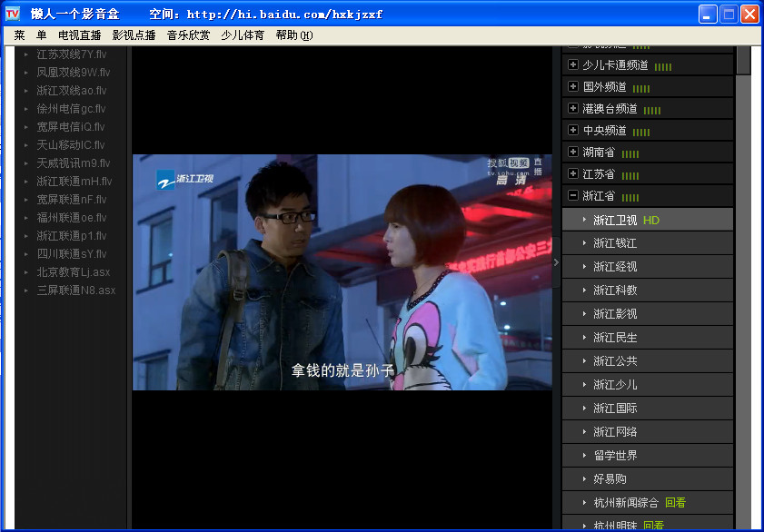The image size is (764, 532).
Task: Click the channel panel collapse arrow
Action: click(x=556, y=262)
